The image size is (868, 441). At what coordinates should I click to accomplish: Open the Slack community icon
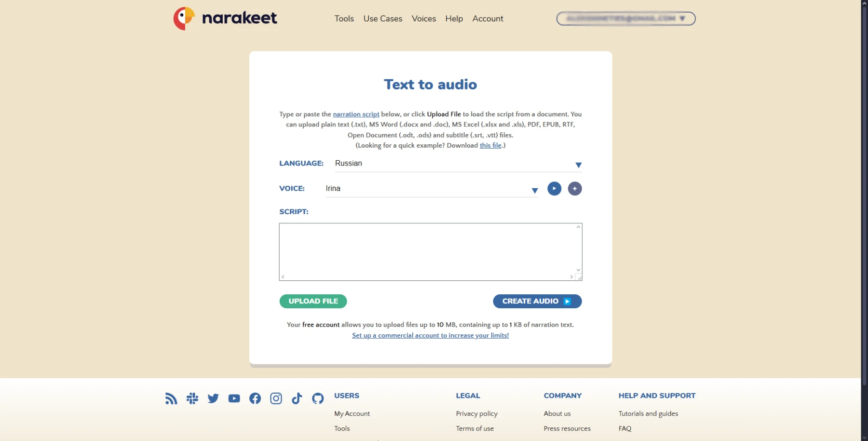tap(192, 399)
